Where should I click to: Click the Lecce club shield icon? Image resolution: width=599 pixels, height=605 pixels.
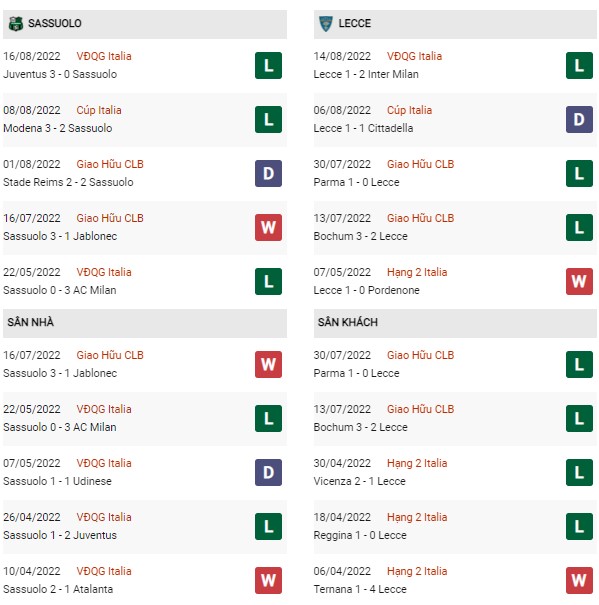pyautogui.click(x=326, y=24)
